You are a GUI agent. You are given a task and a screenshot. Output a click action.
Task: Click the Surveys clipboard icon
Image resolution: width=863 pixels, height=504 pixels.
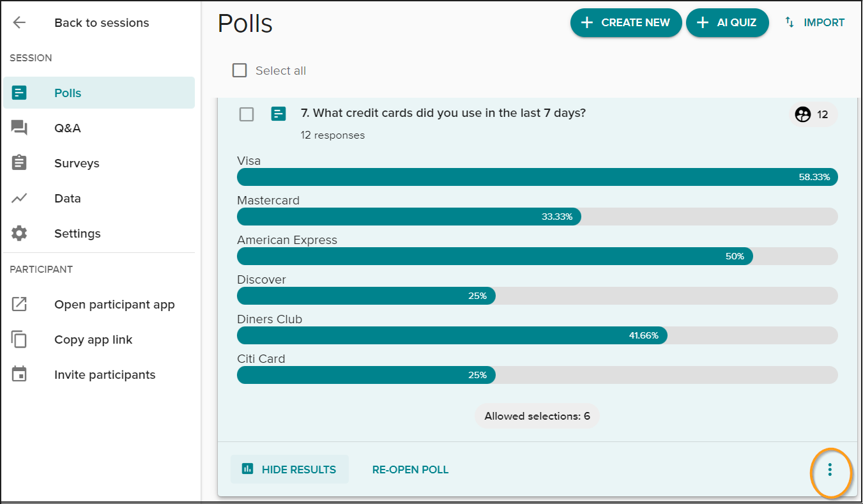tap(19, 163)
